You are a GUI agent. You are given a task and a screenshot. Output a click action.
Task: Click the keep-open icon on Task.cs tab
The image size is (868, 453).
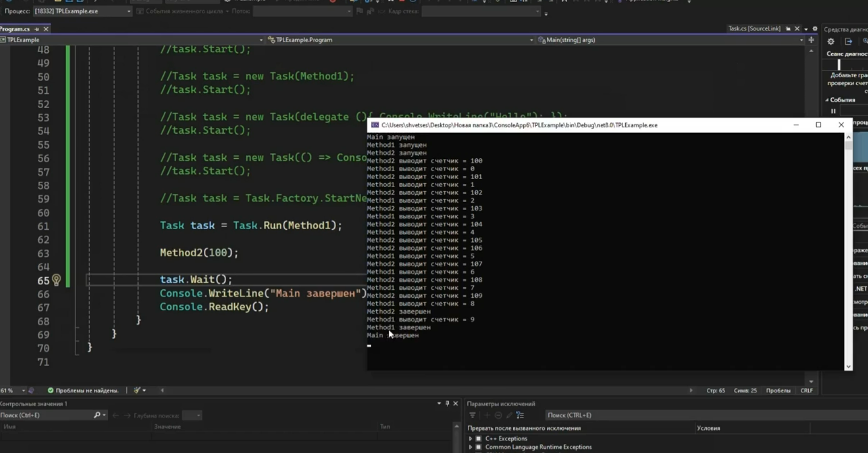[x=788, y=29]
